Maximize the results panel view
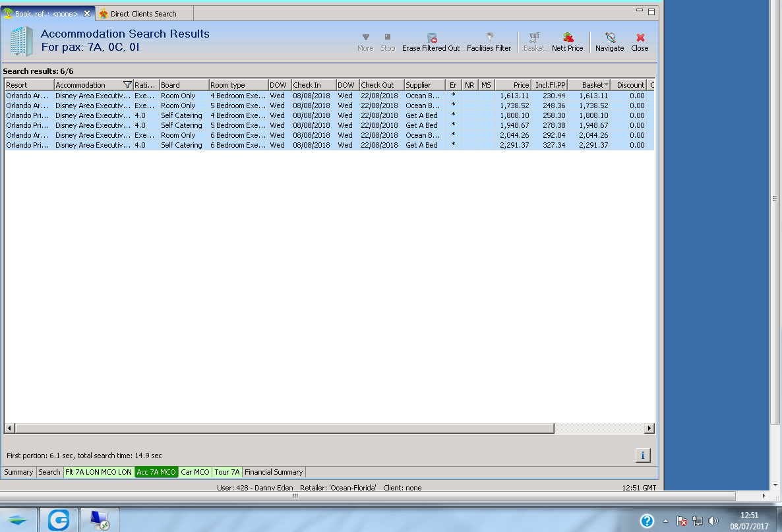The height and width of the screenshot is (532, 782). (x=651, y=11)
